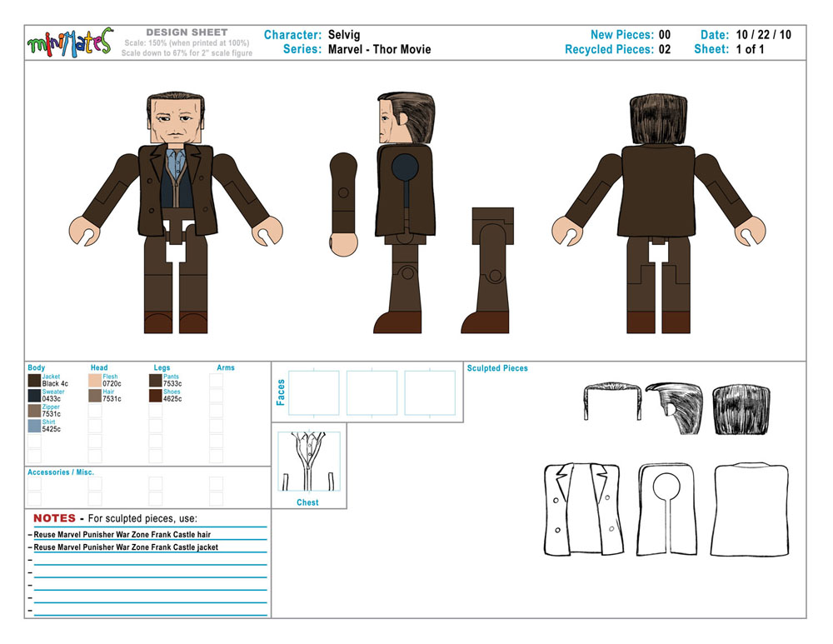Click the 'Chest' caption label
The height and width of the screenshot is (644, 833).
pyautogui.click(x=307, y=502)
